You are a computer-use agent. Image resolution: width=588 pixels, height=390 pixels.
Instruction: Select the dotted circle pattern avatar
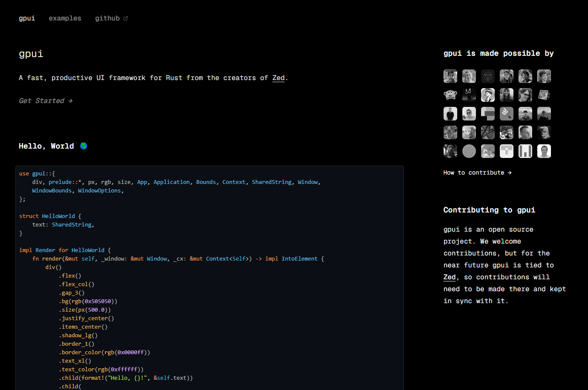tap(469, 151)
